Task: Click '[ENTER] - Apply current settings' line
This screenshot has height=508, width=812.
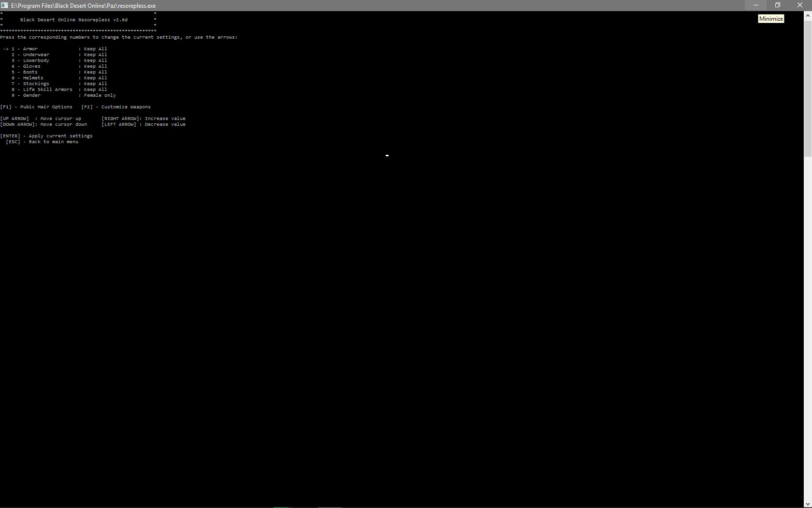Action: 46,135
